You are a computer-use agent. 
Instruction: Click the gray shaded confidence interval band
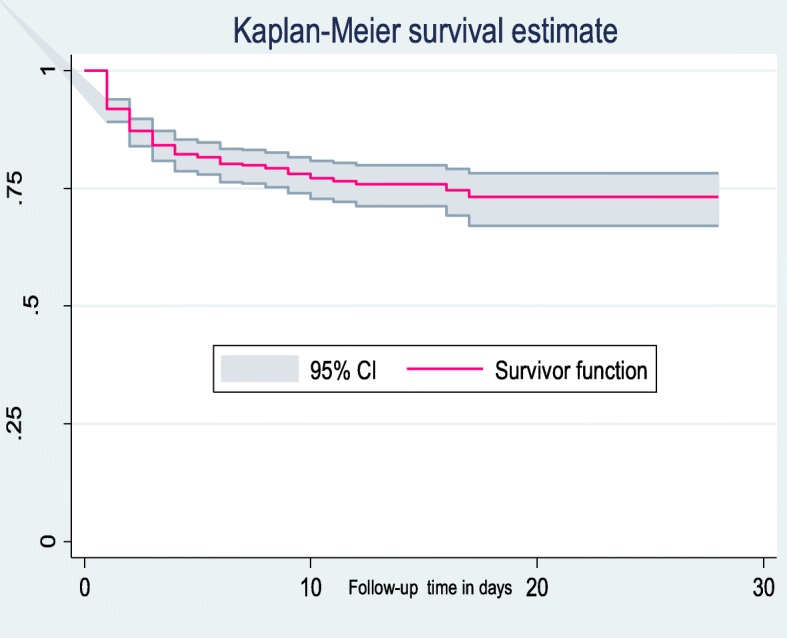point(600,211)
